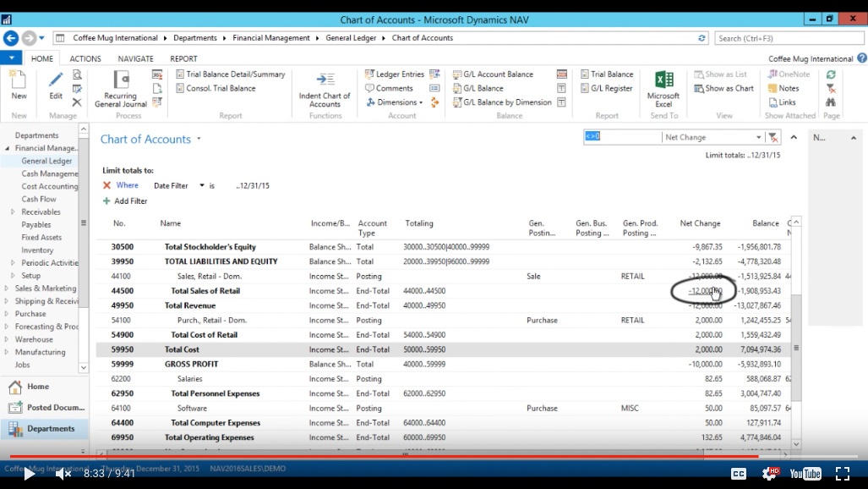This screenshot has height=489, width=868.
Task: Clear the quick filter icon
Action: pos(773,137)
